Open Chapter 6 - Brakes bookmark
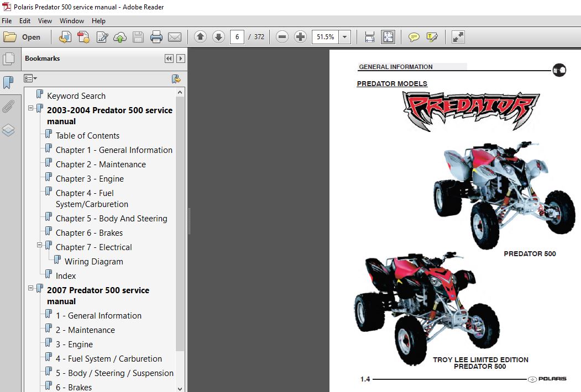 coord(90,233)
